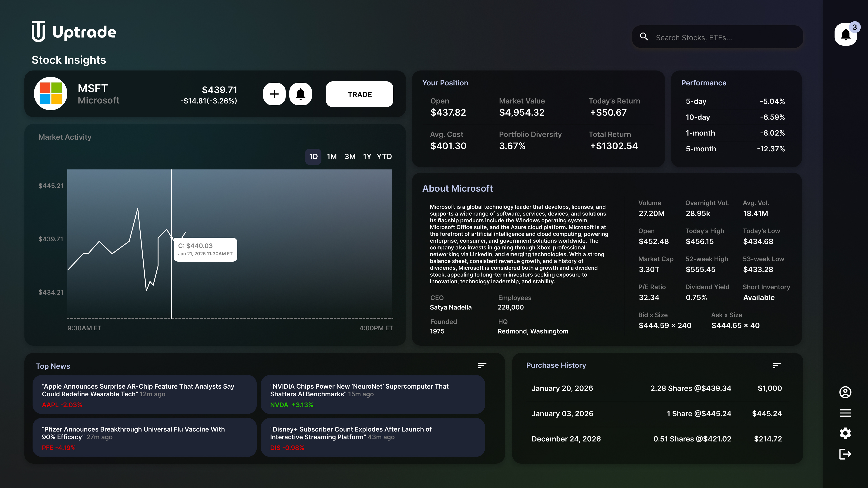Open the hamburger menu in sidebar

pyautogui.click(x=845, y=413)
